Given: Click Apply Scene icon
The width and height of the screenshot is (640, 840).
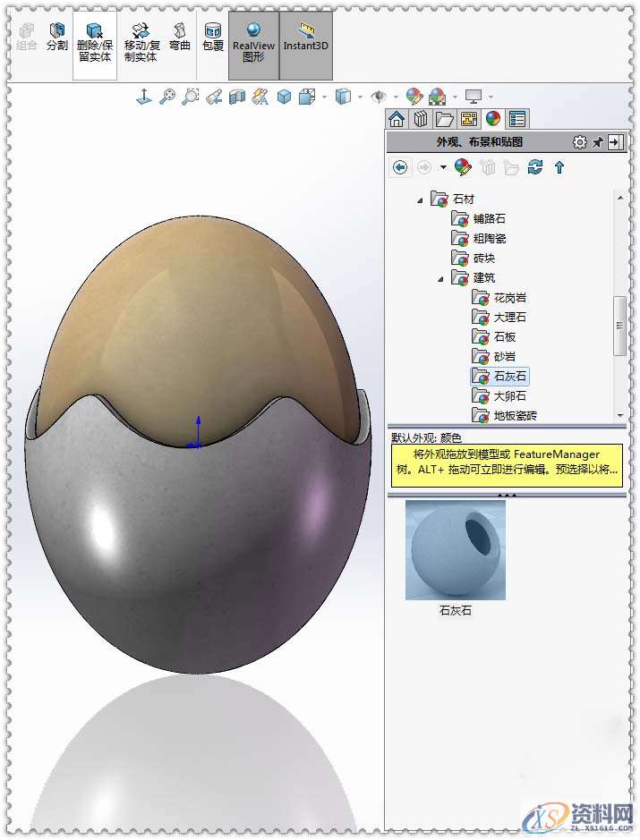Looking at the screenshot, I should pos(438,97).
